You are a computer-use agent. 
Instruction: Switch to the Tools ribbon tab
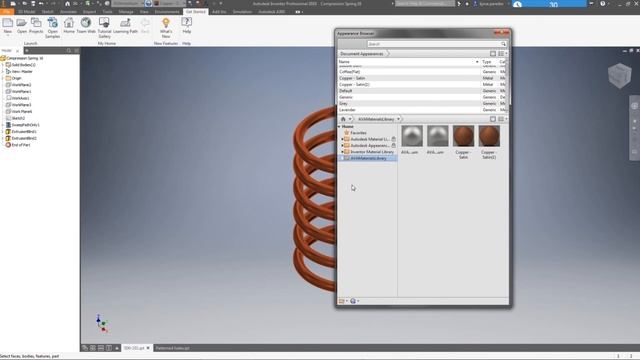(107, 12)
